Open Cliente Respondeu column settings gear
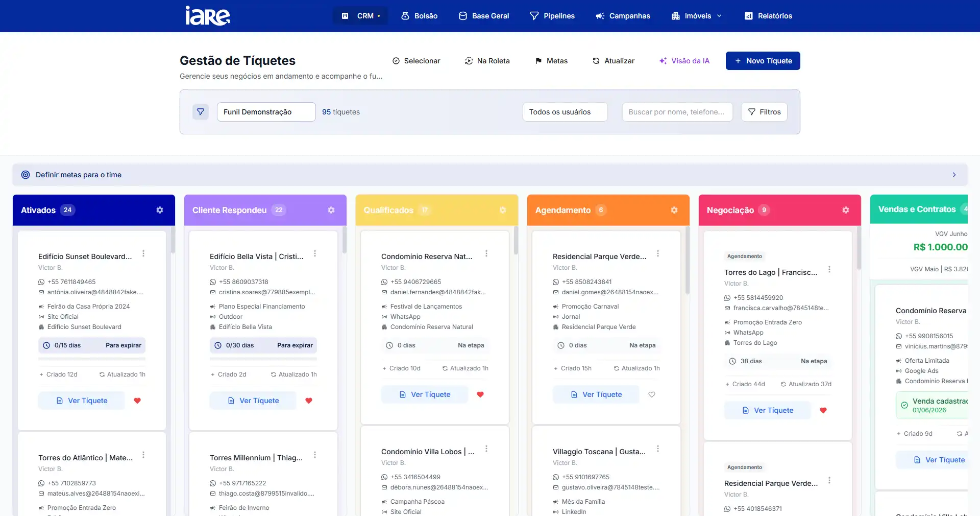 click(x=331, y=210)
